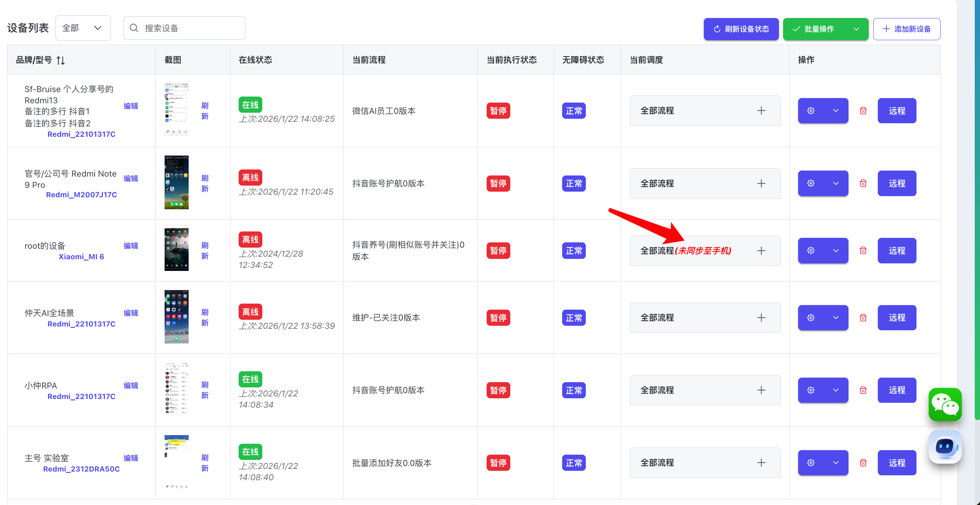The image size is (980, 505).
Task: Click 刷新 link next to root的设备 screenshot
Action: coord(205,251)
